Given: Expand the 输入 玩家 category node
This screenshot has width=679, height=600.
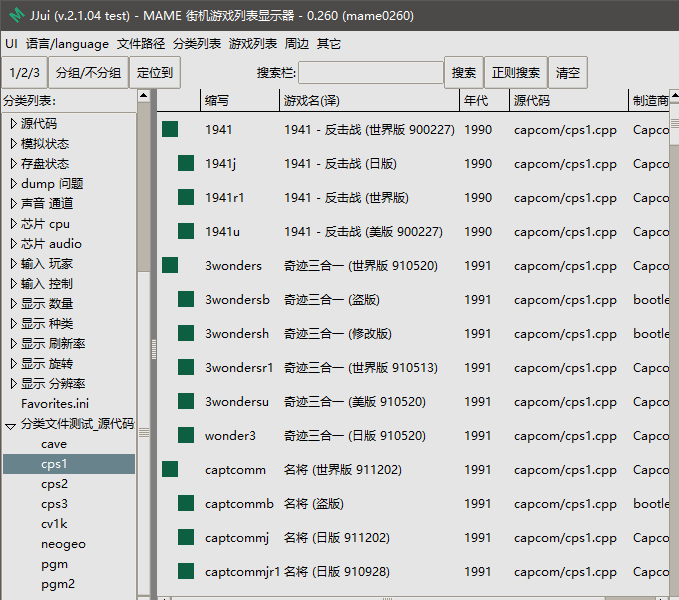Looking at the screenshot, I should (x=13, y=264).
